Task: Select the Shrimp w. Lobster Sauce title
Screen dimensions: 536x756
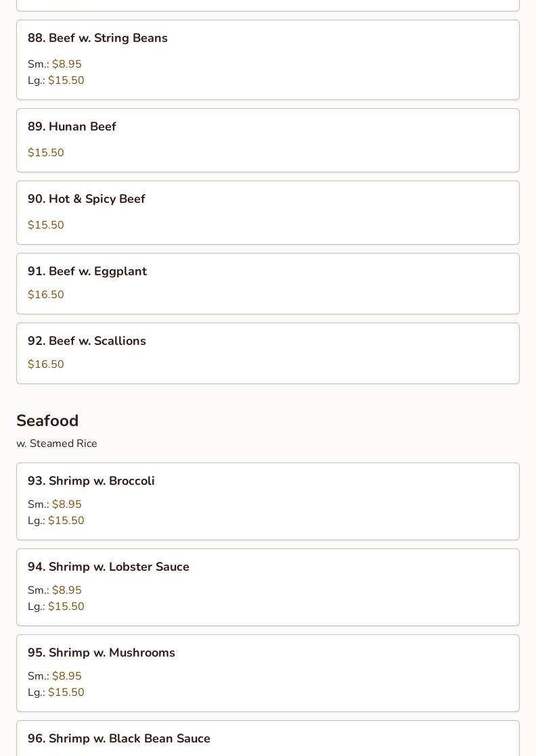Action: point(108,567)
